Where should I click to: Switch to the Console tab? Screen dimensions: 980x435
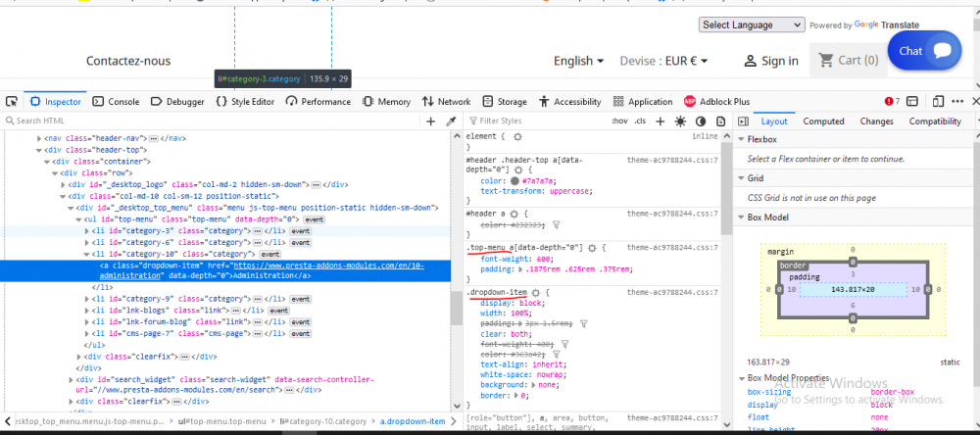pos(116,101)
